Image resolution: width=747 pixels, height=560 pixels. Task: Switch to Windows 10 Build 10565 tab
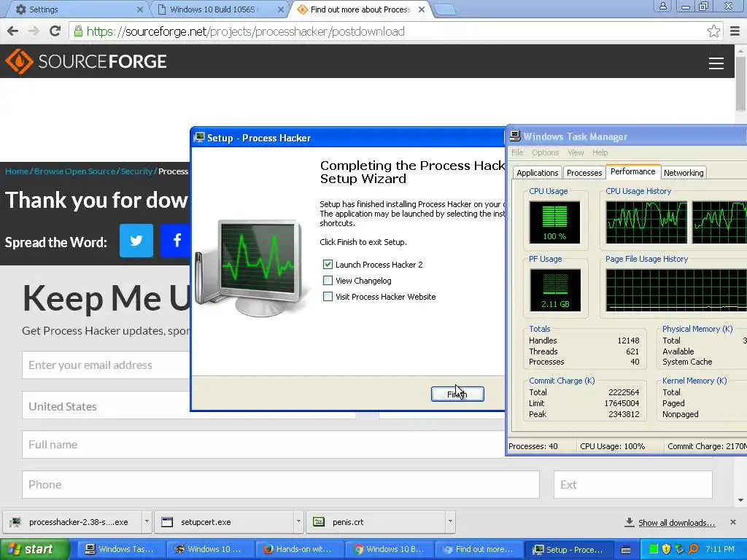tap(219, 9)
